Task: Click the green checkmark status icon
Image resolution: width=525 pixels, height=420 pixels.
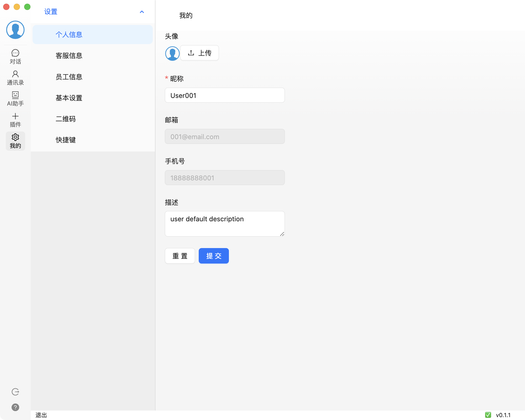Action: click(488, 415)
